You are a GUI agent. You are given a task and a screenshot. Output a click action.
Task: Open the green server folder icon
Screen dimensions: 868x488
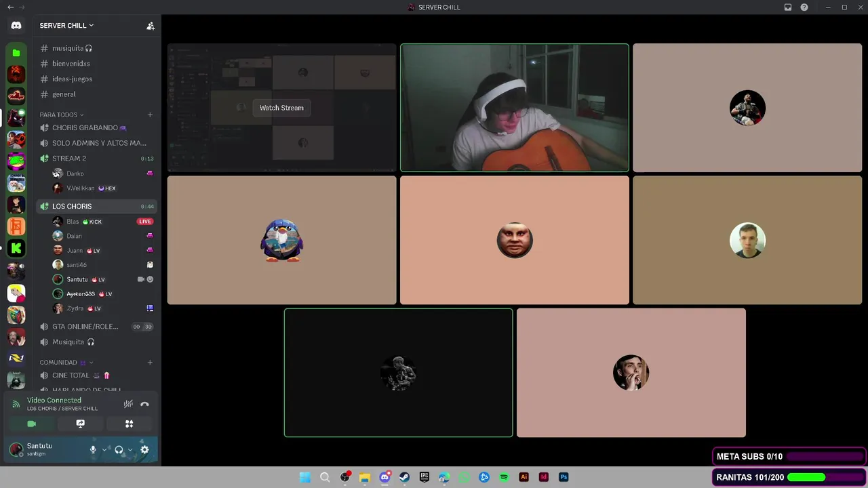16,53
